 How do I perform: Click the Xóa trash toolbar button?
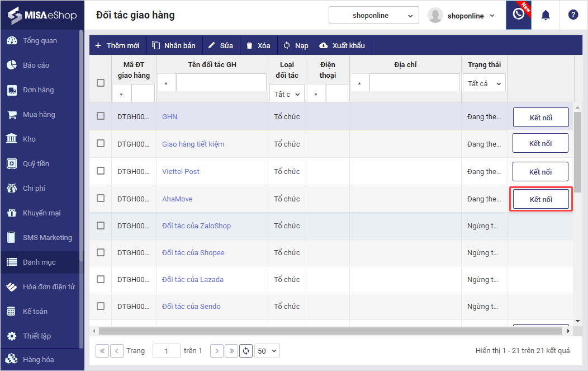(258, 45)
